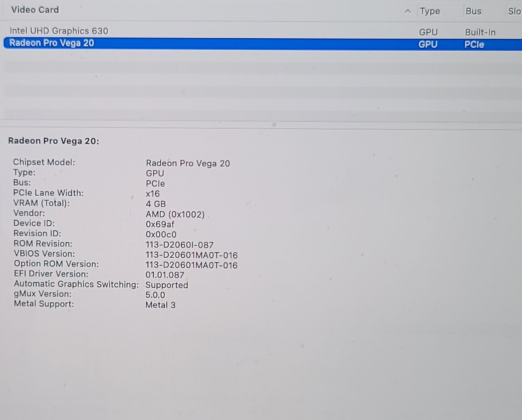Click the sort arrow in Video Card header
This screenshot has width=522, height=420.
coord(407,11)
